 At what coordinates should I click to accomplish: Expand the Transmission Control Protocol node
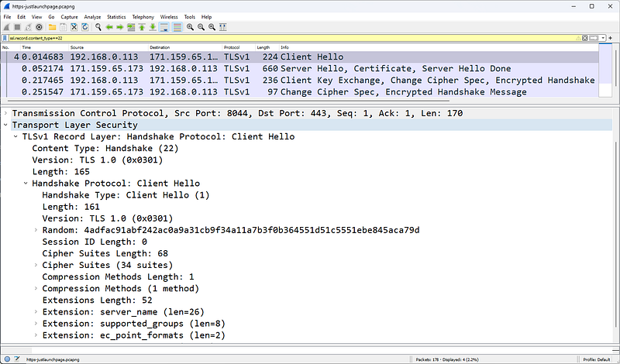click(5, 113)
